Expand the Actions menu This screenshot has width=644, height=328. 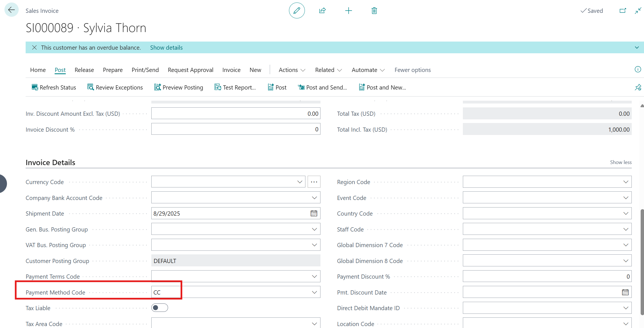coord(292,70)
